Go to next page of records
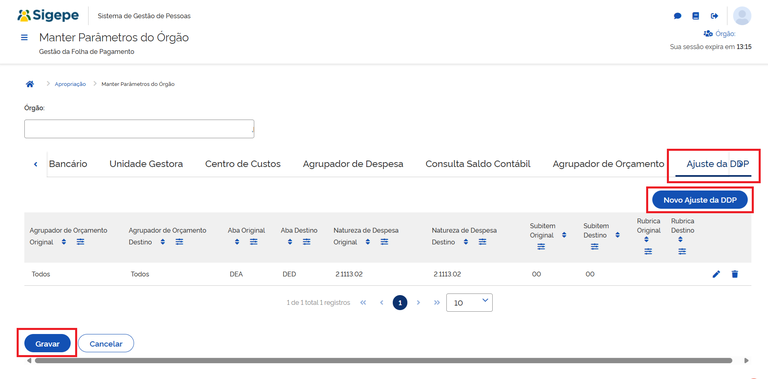768x379 pixels. pyautogui.click(x=418, y=303)
